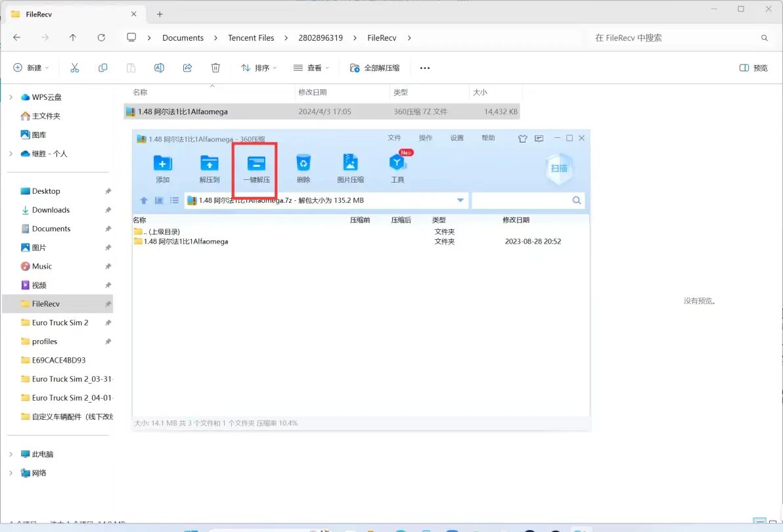This screenshot has width=783, height=532.
Task: Click the search magnifier in Explorer search box
Action: point(764,38)
